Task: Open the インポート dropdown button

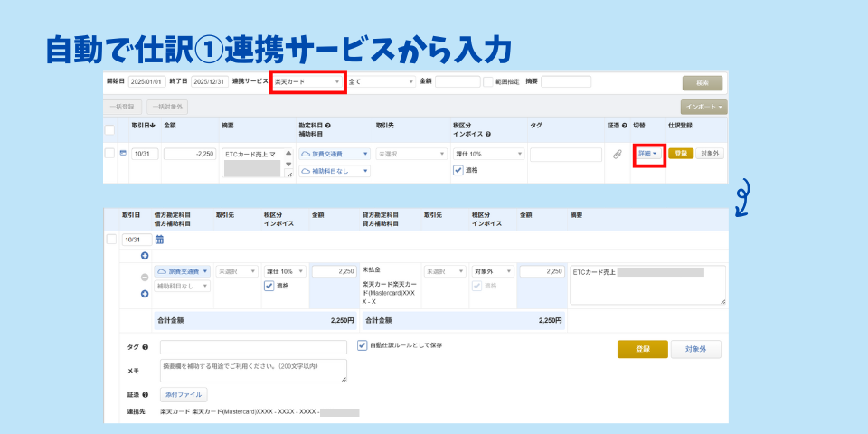Action: (703, 107)
